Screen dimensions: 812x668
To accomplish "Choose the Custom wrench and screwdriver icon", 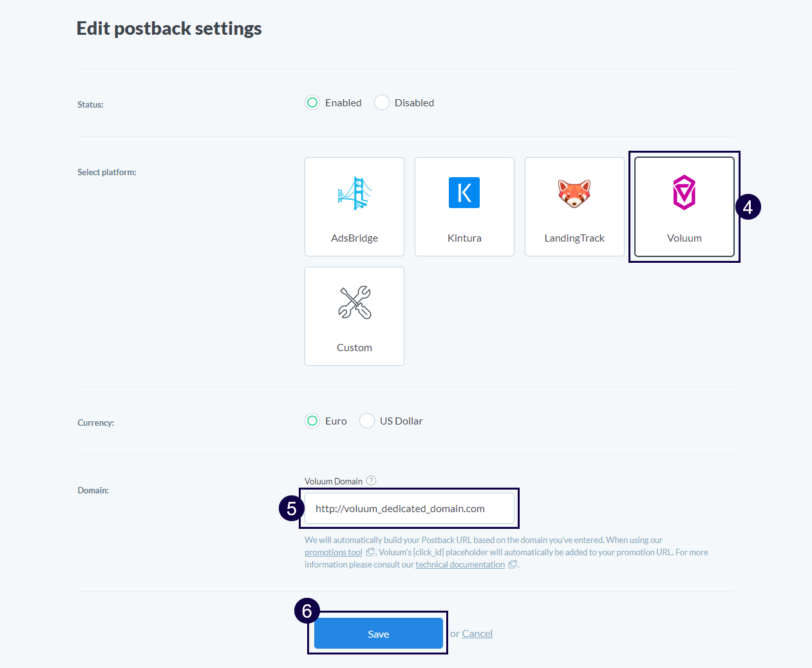I will coord(354,303).
